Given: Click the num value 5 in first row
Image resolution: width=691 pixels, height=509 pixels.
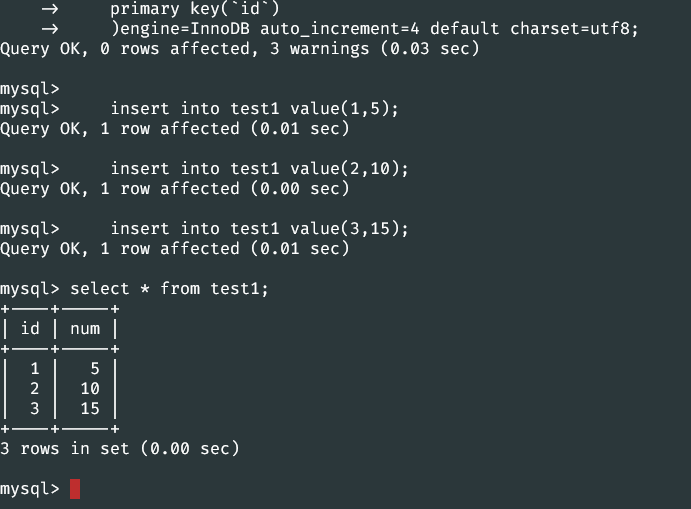Looking at the screenshot, I should [95, 368].
